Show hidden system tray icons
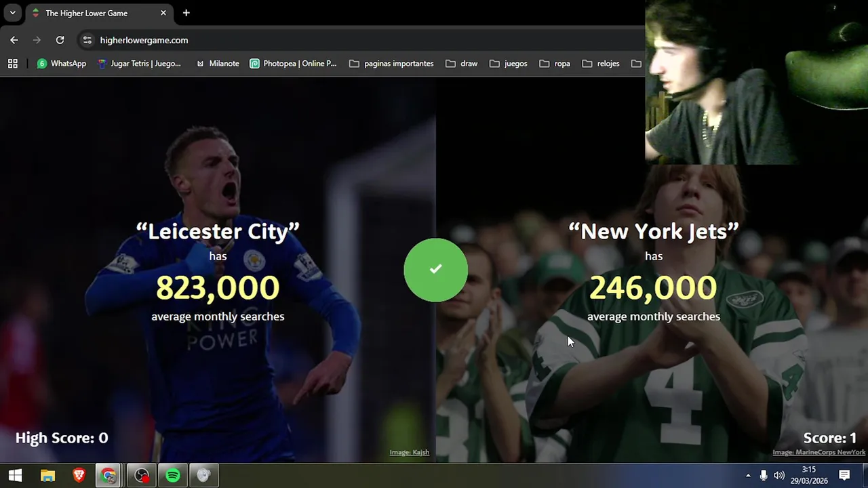Screen dimensions: 868x488 point(748,476)
